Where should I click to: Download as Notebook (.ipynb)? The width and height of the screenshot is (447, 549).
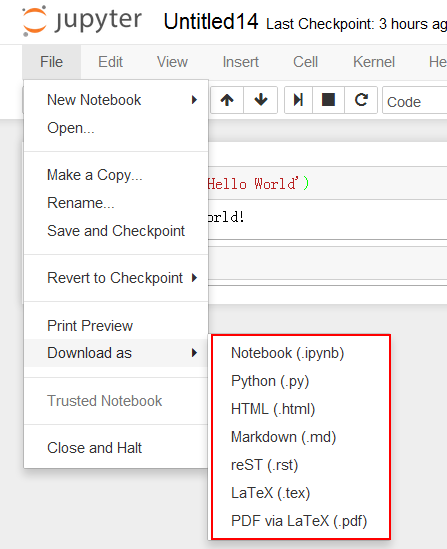301,353
